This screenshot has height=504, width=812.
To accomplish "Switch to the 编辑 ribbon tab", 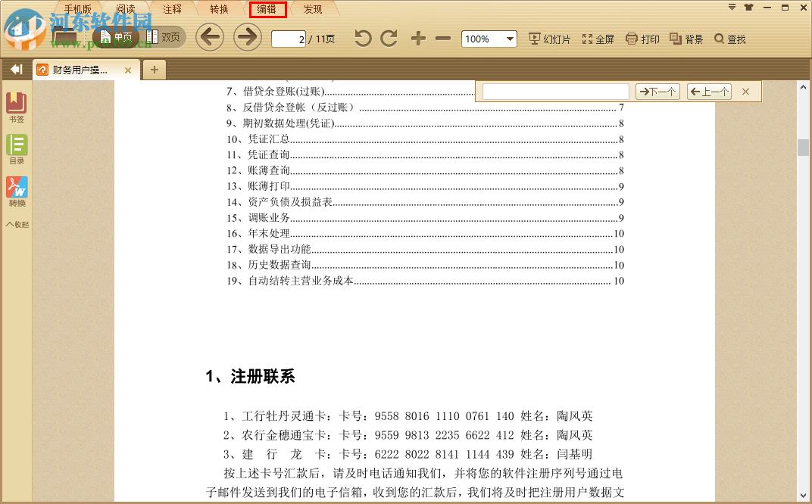I will 267,9.
